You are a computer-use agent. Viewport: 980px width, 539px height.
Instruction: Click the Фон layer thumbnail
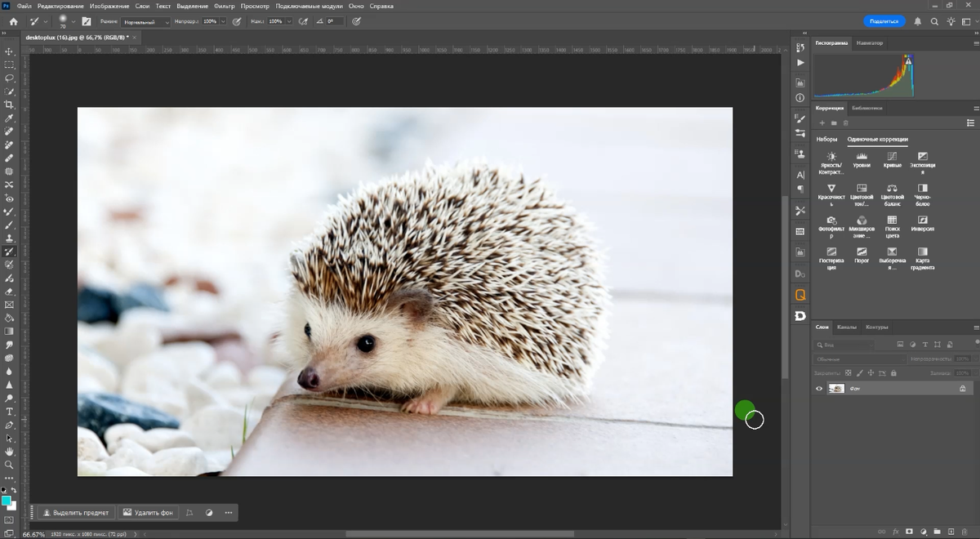[x=835, y=389]
